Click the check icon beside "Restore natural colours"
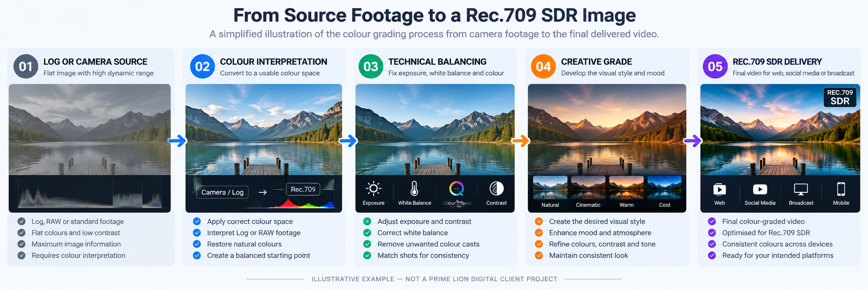Viewport: 868px width, 289px height. click(x=197, y=244)
